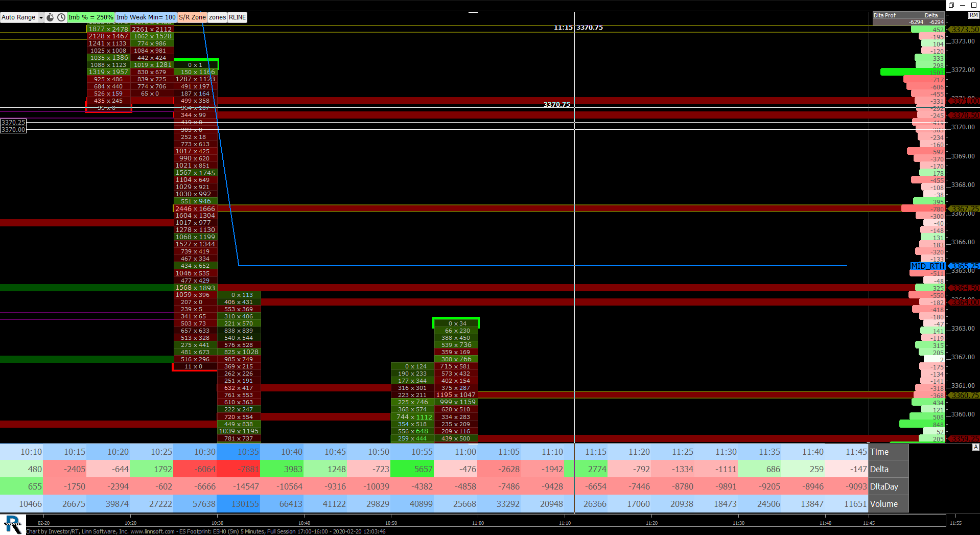Click green-outlined cell 0 x 34
The image size is (980, 535).
click(456, 323)
